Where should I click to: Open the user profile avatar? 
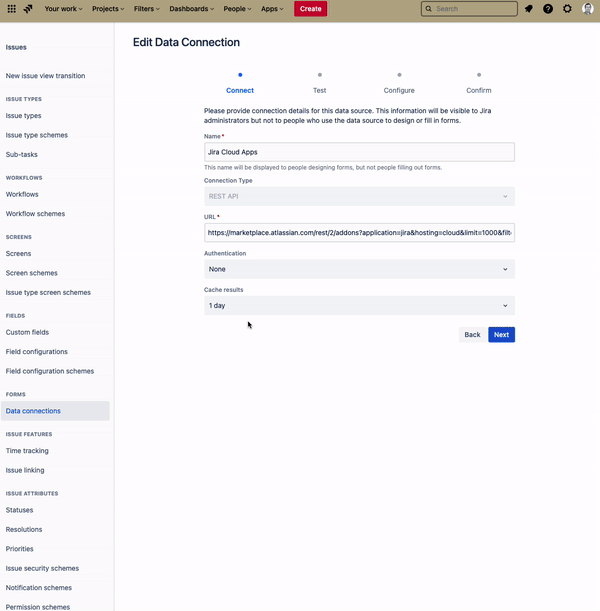(x=588, y=9)
